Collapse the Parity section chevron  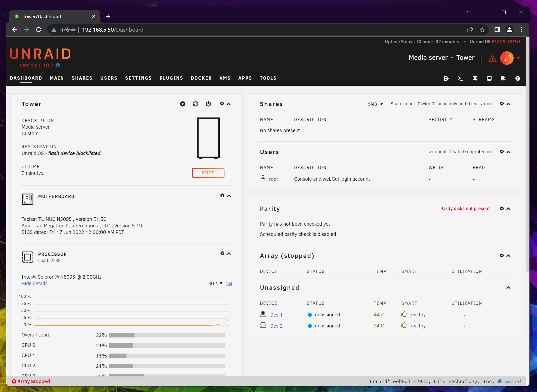click(x=508, y=209)
